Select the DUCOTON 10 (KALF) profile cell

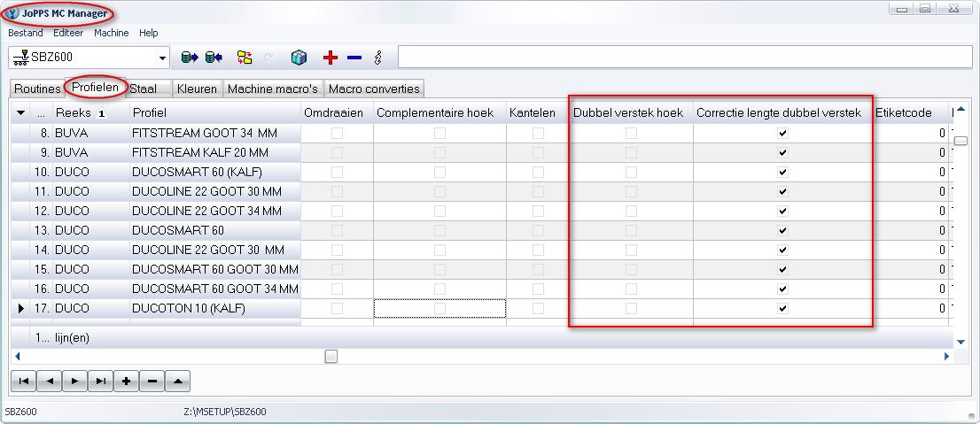coord(214,308)
